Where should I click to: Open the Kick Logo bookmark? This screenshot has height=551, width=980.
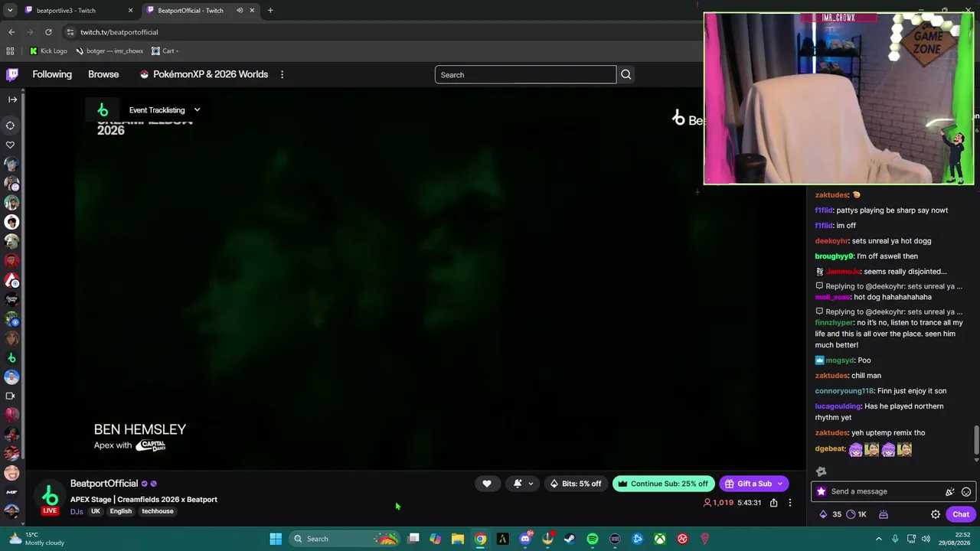(x=48, y=51)
